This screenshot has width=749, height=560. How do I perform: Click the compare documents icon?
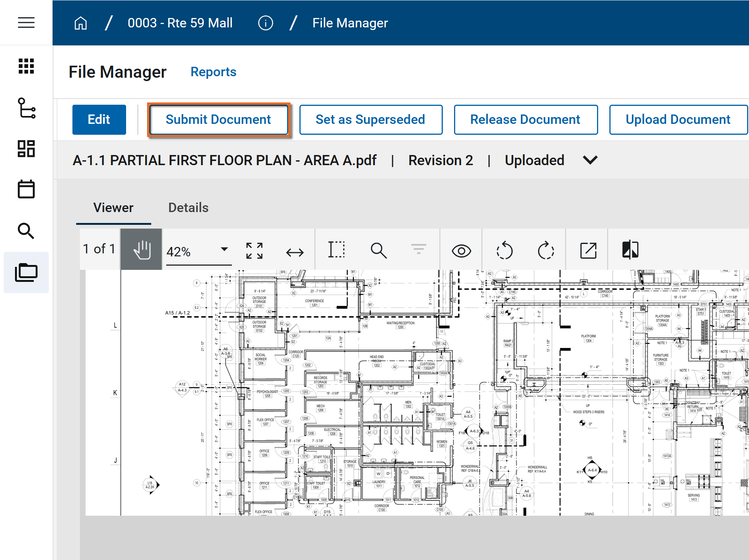coord(630,250)
